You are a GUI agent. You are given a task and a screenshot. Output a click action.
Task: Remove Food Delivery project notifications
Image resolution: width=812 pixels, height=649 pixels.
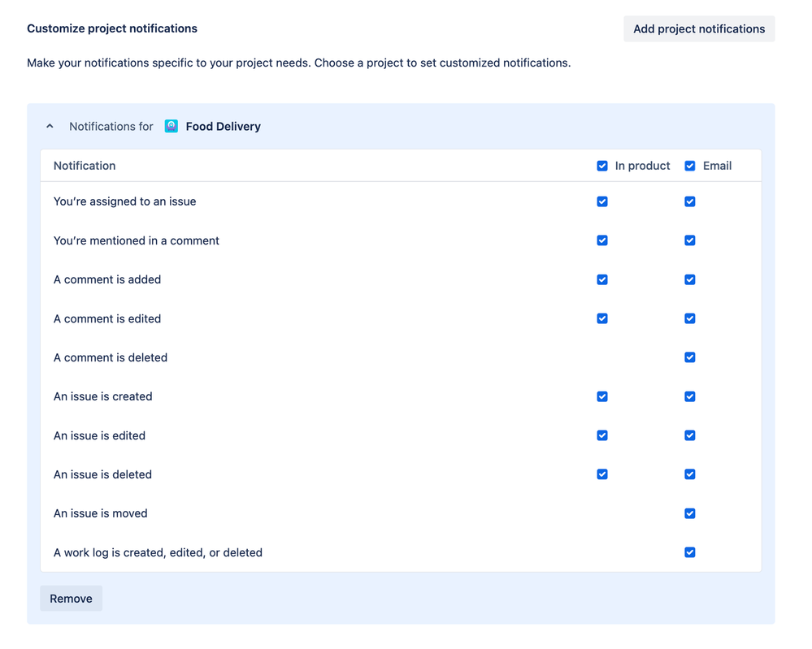pyautogui.click(x=71, y=599)
